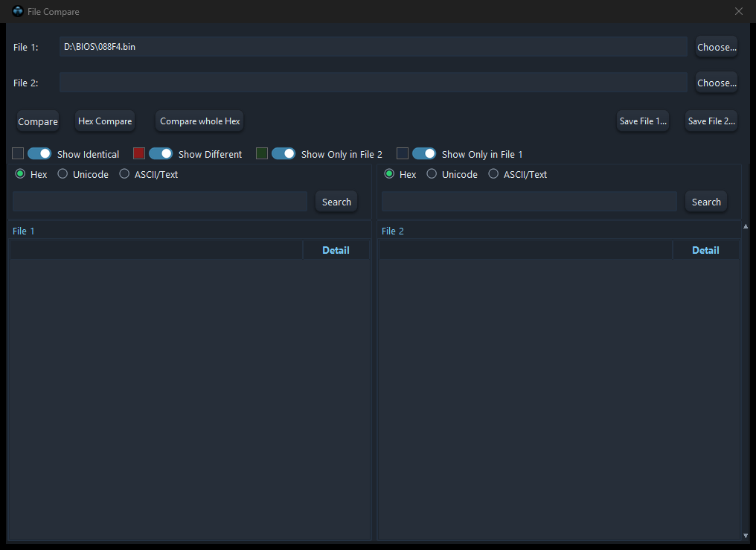Choose a file for File 1
756x550 pixels.
(717, 47)
